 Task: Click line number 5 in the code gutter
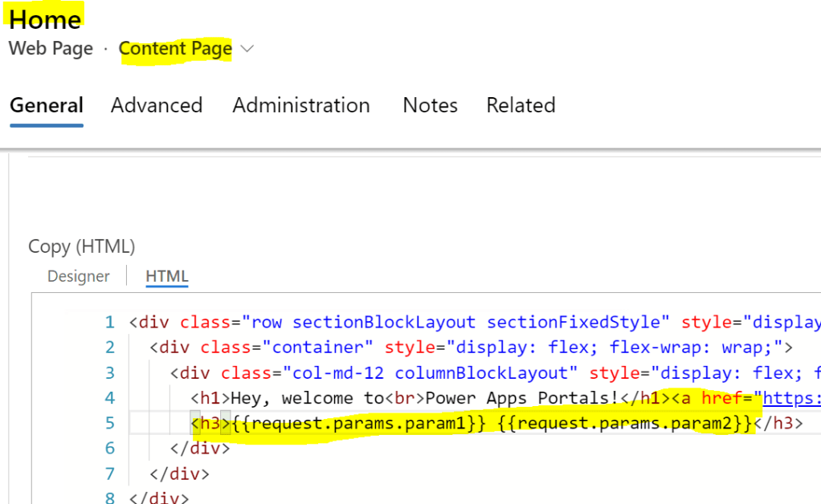(x=109, y=423)
